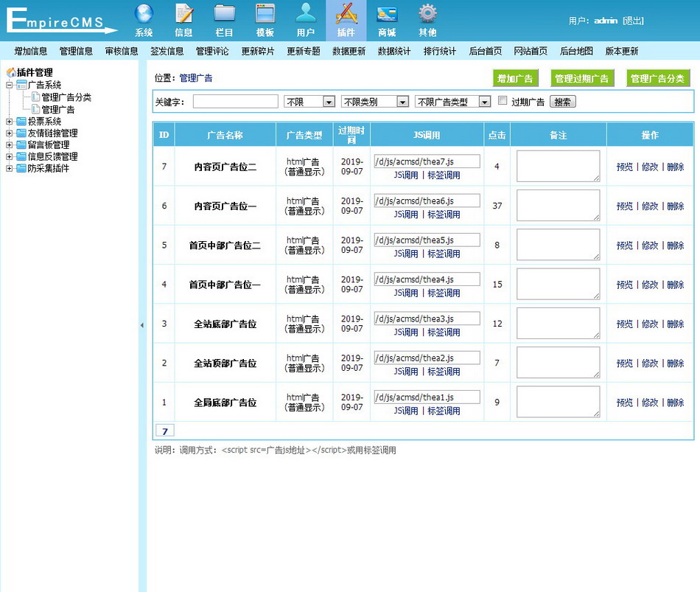Toggle the 过期广告 checkbox
This screenshot has height=592, width=700.
click(x=503, y=100)
